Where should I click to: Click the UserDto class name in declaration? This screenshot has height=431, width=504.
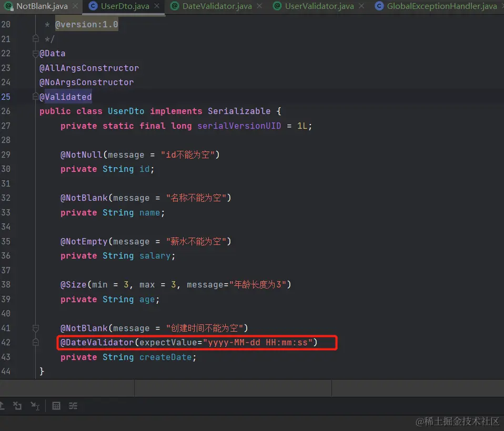[126, 111]
